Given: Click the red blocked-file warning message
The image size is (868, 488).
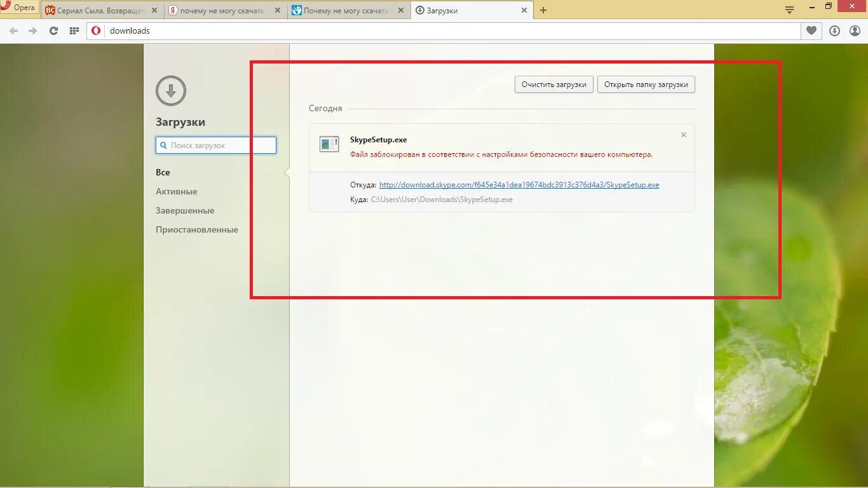Looking at the screenshot, I should (x=501, y=154).
